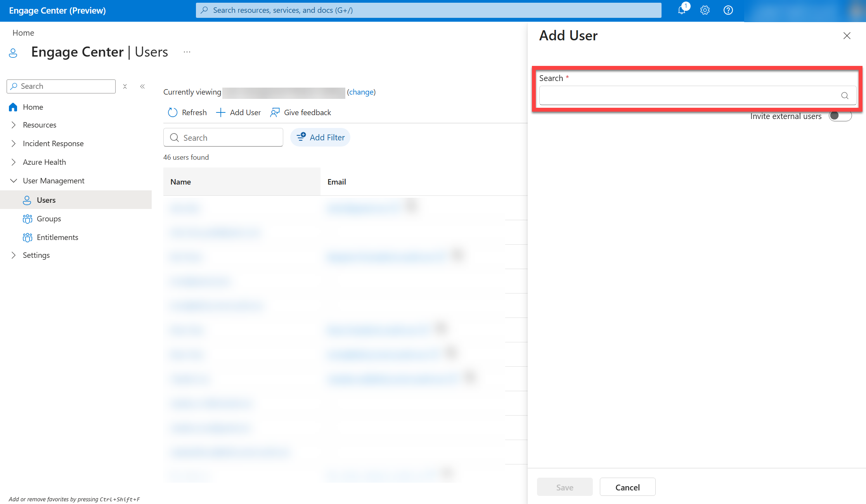Click the Groups people icon in sidebar

[x=27, y=219]
